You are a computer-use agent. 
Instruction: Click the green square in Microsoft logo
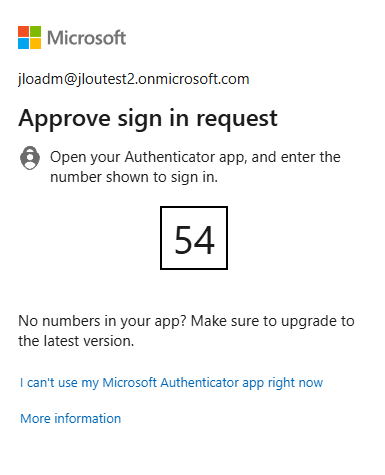click(x=36, y=32)
